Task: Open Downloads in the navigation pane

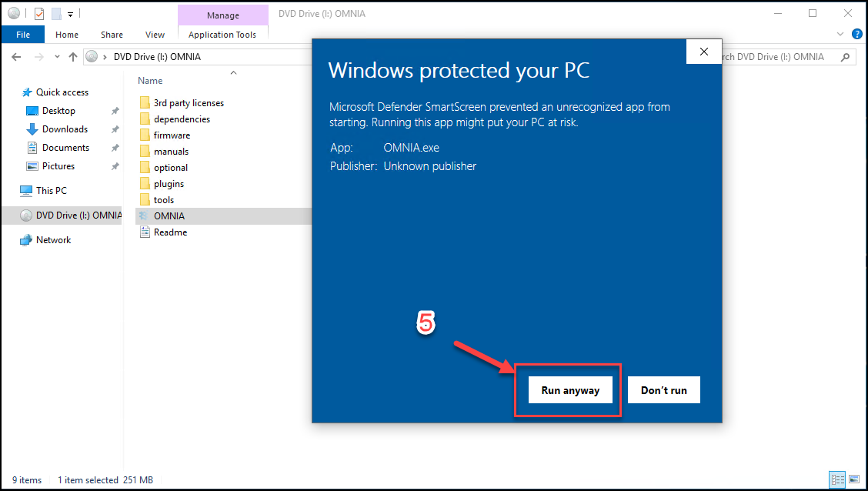Action: click(65, 129)
